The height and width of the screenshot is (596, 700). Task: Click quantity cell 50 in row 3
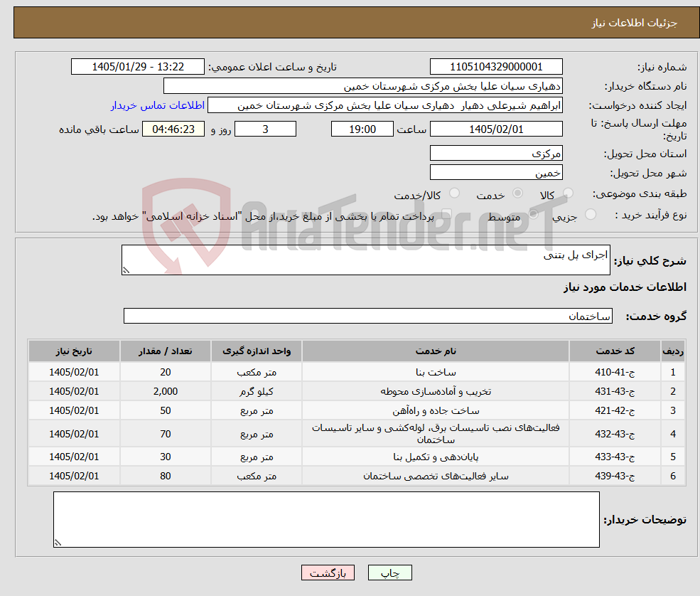click(x=165, y=410)
